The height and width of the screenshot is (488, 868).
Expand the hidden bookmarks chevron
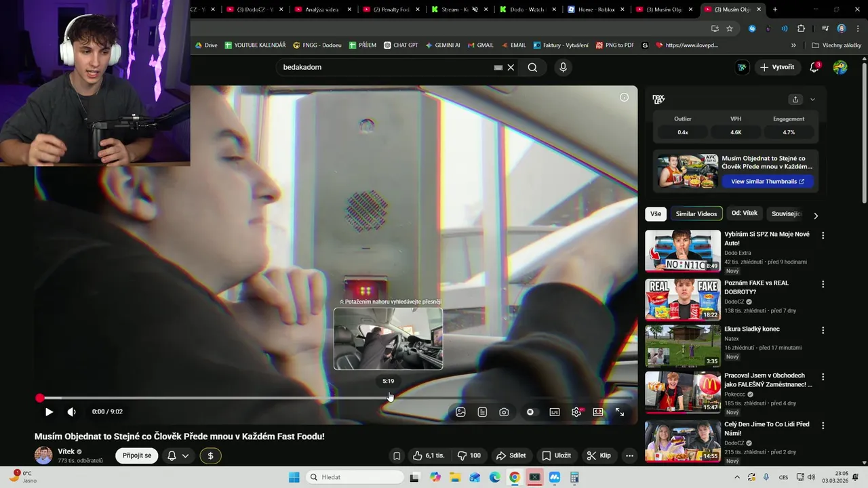pyautogui.click(x=793, y=45)
